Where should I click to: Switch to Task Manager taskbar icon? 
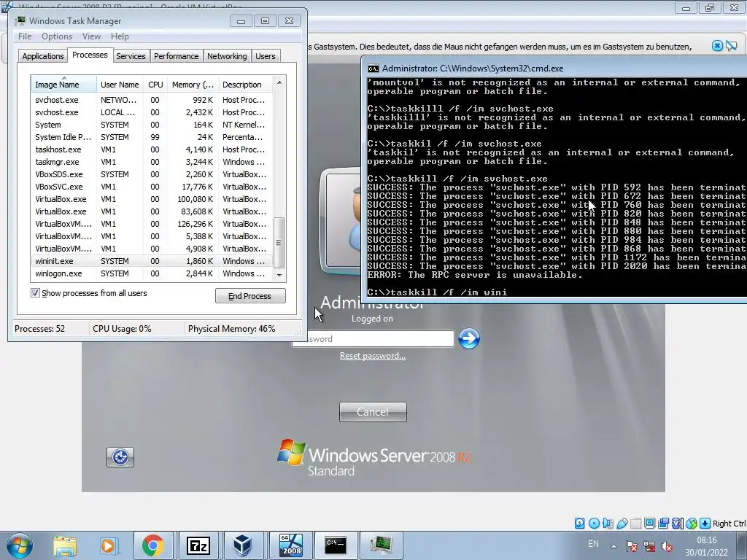pyautogui.click(x=381, y=545)
